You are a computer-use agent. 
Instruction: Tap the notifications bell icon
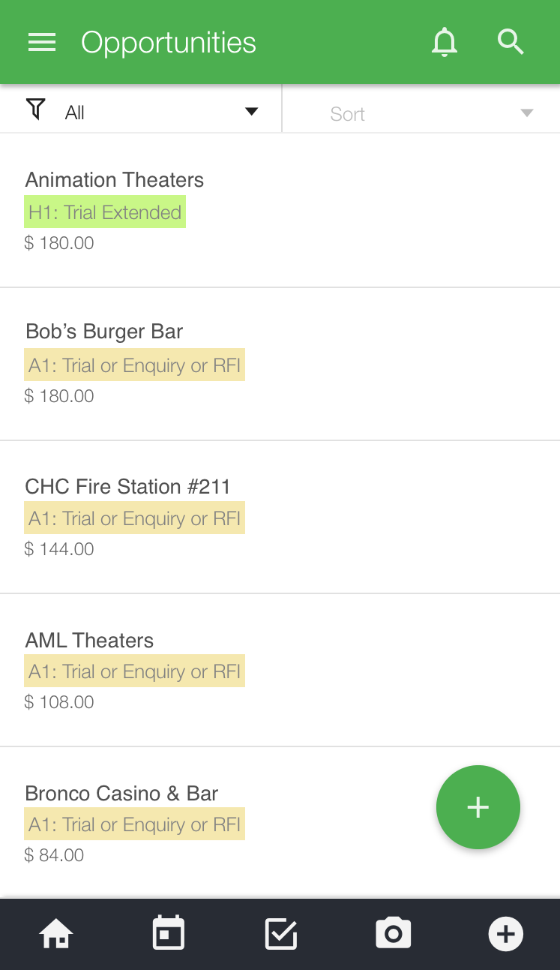click(444, 42)
